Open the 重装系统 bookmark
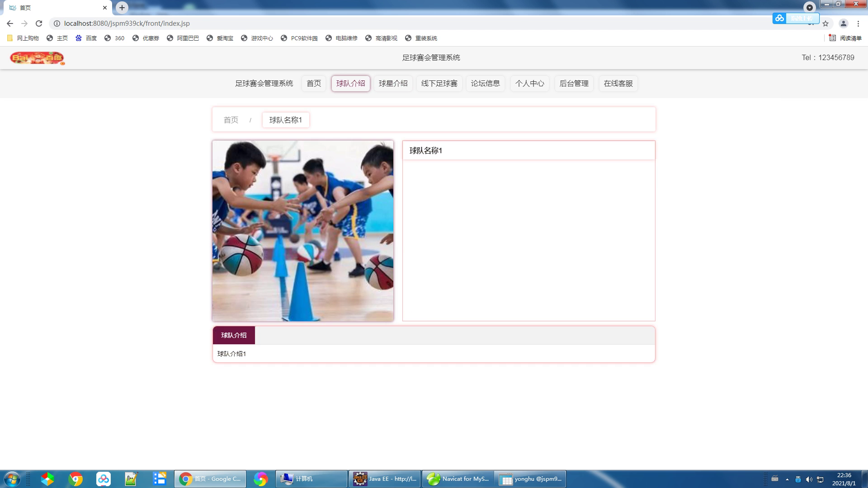 click(421, 38)
